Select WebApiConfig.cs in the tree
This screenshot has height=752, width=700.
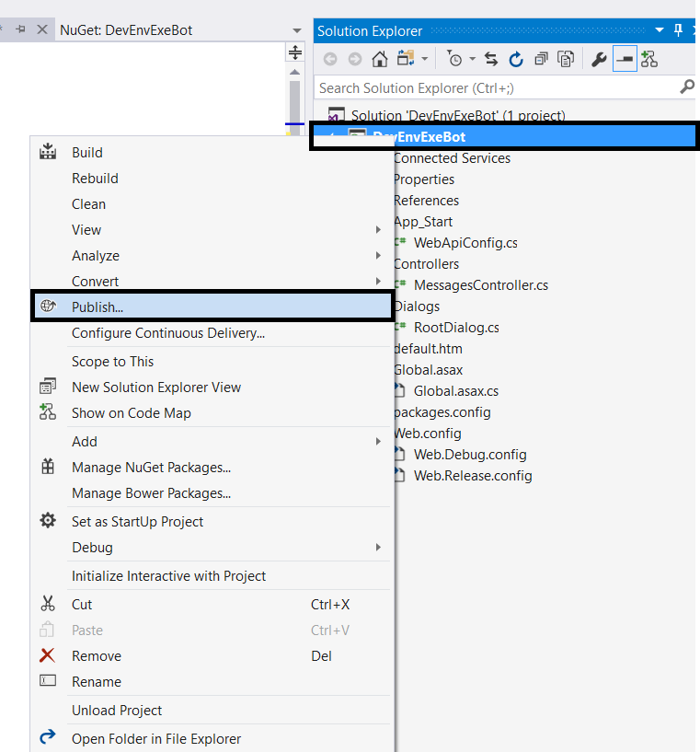(465, 243)
